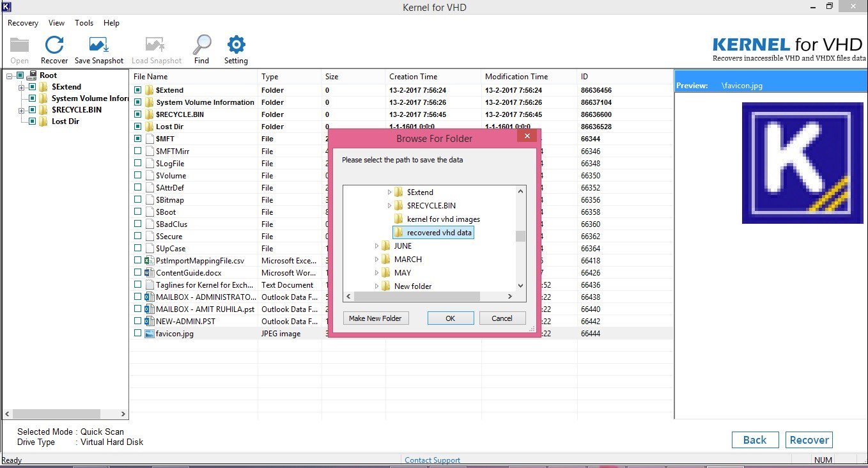868x468 pixels.
Task: Toggle checkbox for ContentGuide.docx
Action: pos(137,272)
